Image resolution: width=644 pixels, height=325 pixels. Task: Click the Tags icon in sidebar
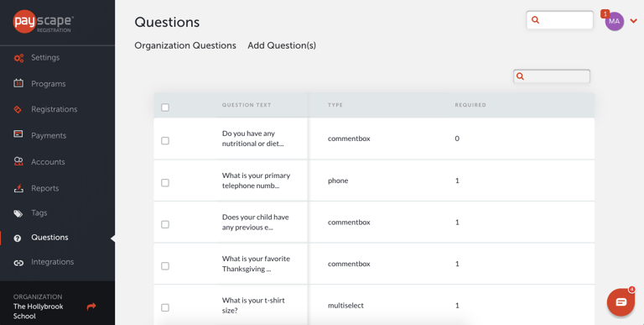coord(18,213)
